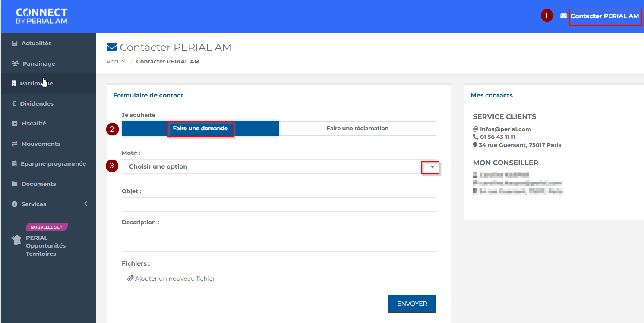Screen dimensions: 644x323
Task: Click the Documents folder icon
Action: pos(14,184)
